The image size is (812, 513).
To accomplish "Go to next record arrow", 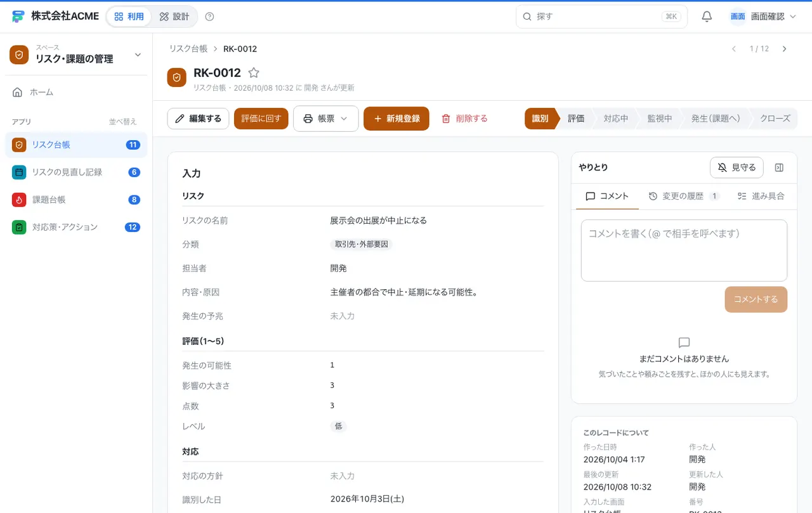I will [784, 49].
